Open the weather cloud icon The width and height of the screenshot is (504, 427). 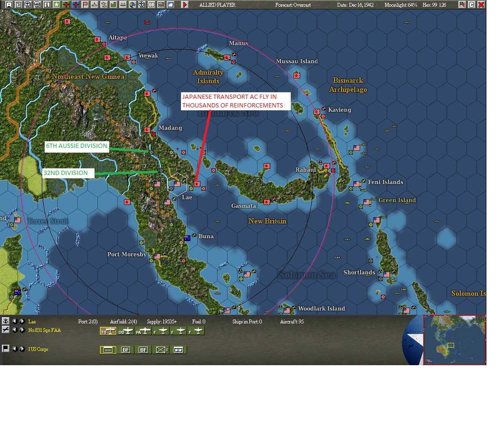[x=171, y=4]
